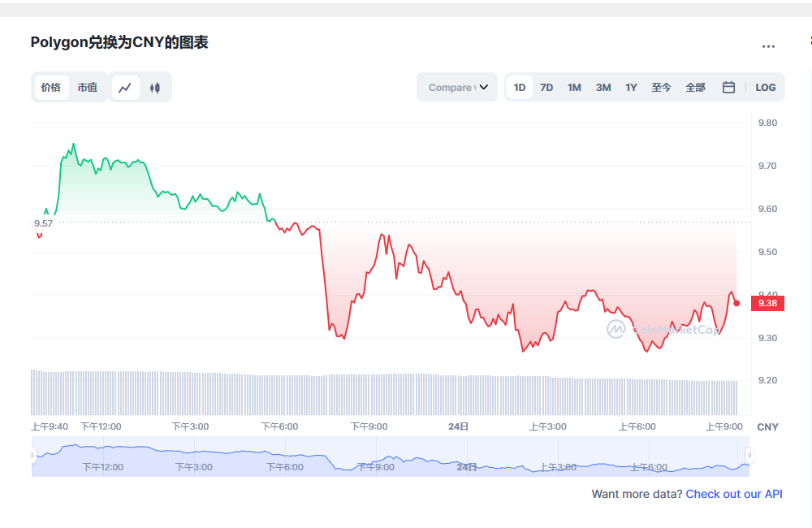
Task: Select the 1M time range
Action: tap(574, 87)
